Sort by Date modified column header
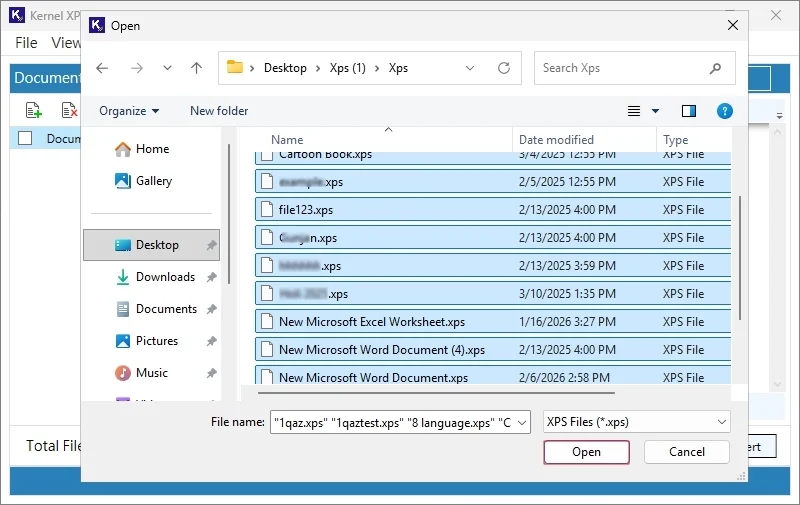 point(556,140)
